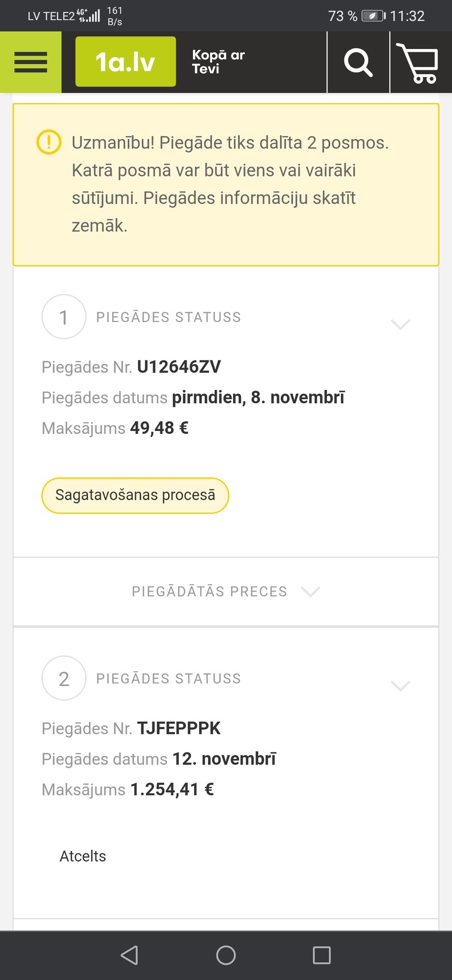Open the search magnifier icon
This screenshot has width=452, height=980.
click(358, 63)
